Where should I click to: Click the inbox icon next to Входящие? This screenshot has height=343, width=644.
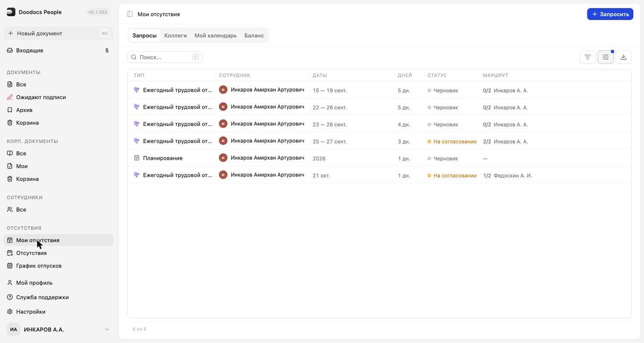point(10,50)
